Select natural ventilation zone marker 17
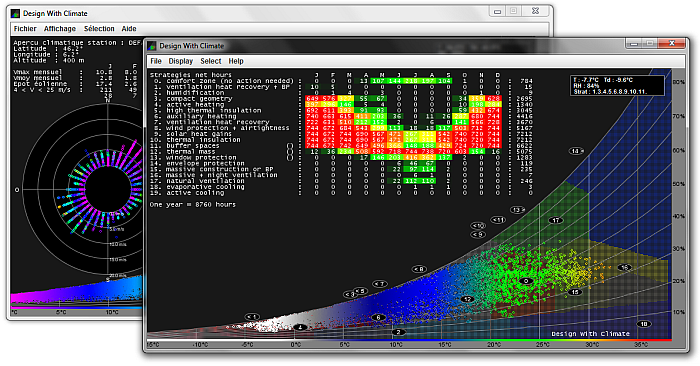The height and width of the screenshot is (366, 700). point(556,220)
